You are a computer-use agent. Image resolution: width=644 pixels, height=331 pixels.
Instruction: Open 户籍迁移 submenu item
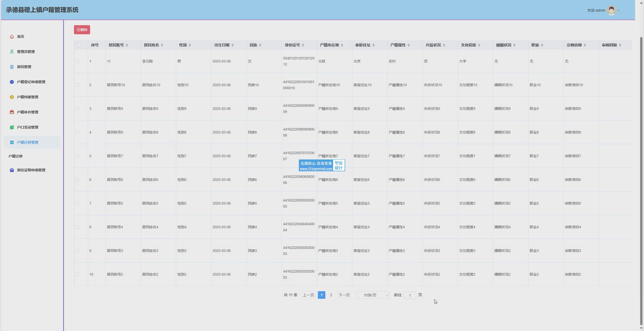coord(16,156)
